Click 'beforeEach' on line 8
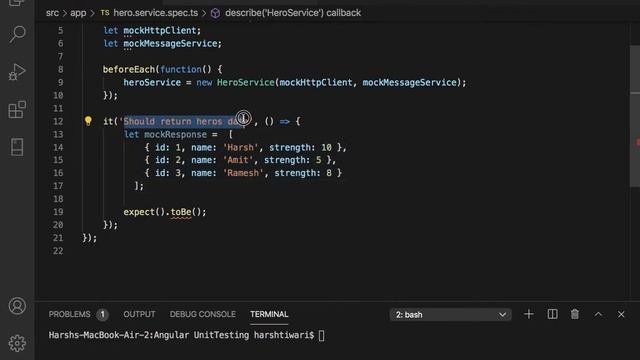 129,69
